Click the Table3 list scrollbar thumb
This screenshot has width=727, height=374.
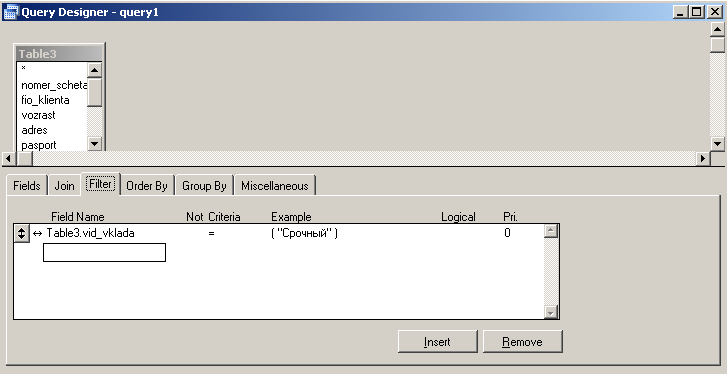coord(95,92)
